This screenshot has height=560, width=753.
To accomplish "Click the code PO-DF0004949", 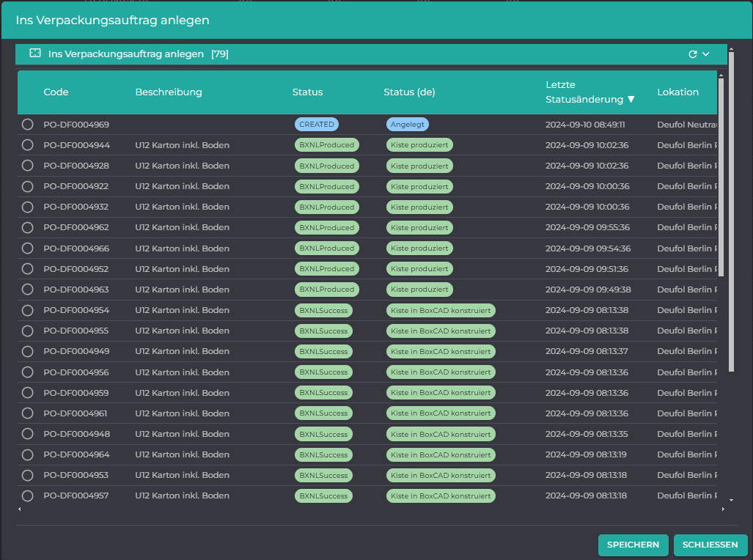I will [x=76, y=351].
